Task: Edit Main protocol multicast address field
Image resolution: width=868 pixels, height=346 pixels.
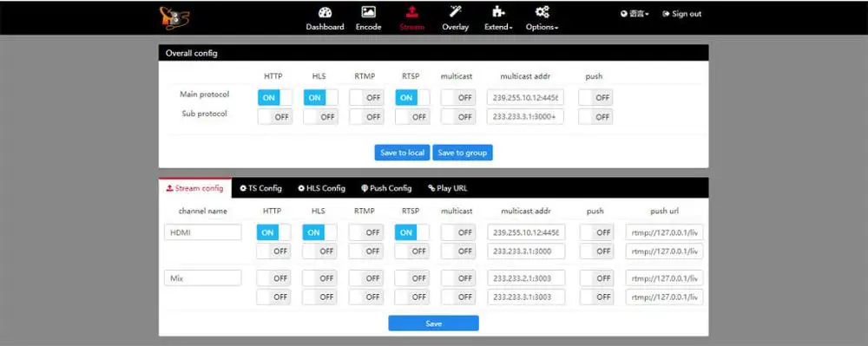Action: pos(525,98)
